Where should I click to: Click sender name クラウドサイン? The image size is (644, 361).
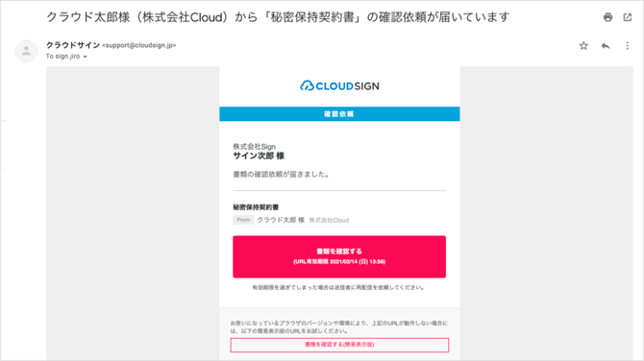[x=73, y=45]
